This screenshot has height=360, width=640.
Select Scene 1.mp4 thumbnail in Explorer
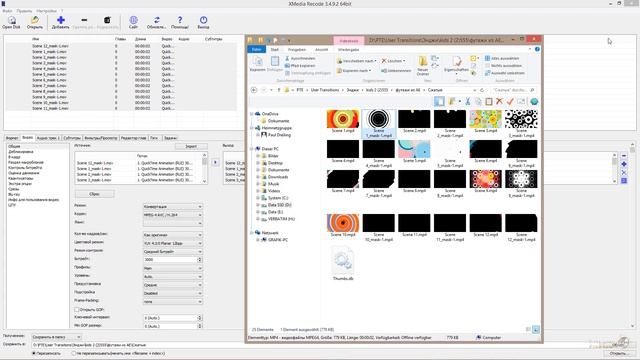[343, 121]
